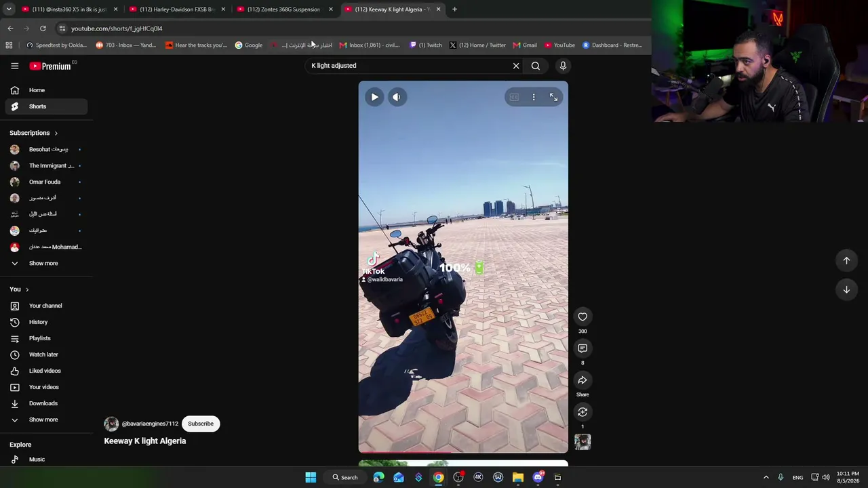
Task: Open History in sidebar
Action: pos(46,322)
